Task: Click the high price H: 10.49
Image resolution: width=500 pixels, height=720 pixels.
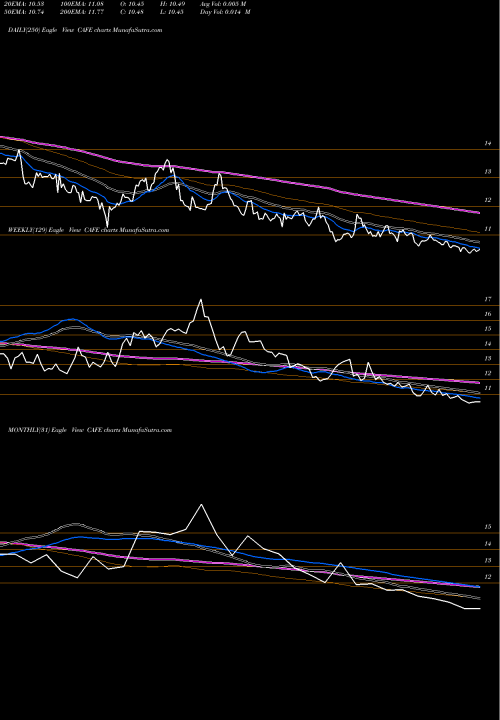Action: click(x=173, y=4)
